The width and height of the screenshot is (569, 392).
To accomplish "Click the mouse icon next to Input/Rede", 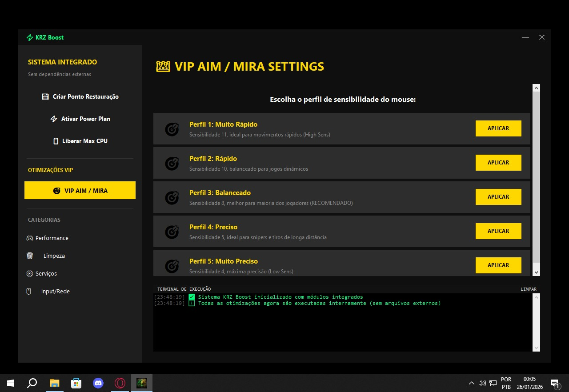I will tap(29, 292).
